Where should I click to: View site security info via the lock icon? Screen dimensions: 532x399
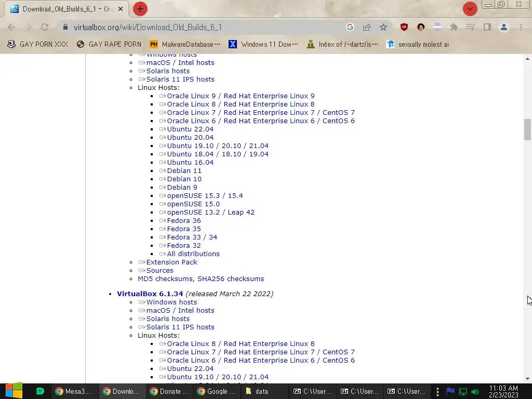(65, 27)
